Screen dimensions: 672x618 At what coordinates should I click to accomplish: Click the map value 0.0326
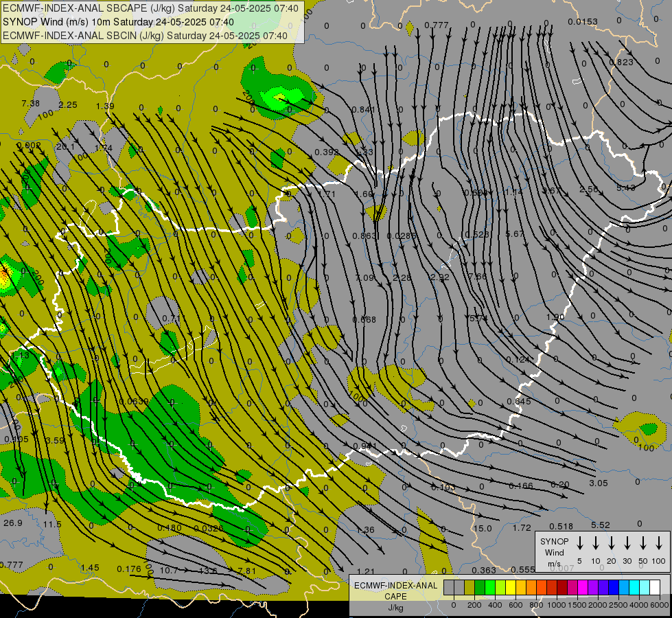[x=208, y=528]
